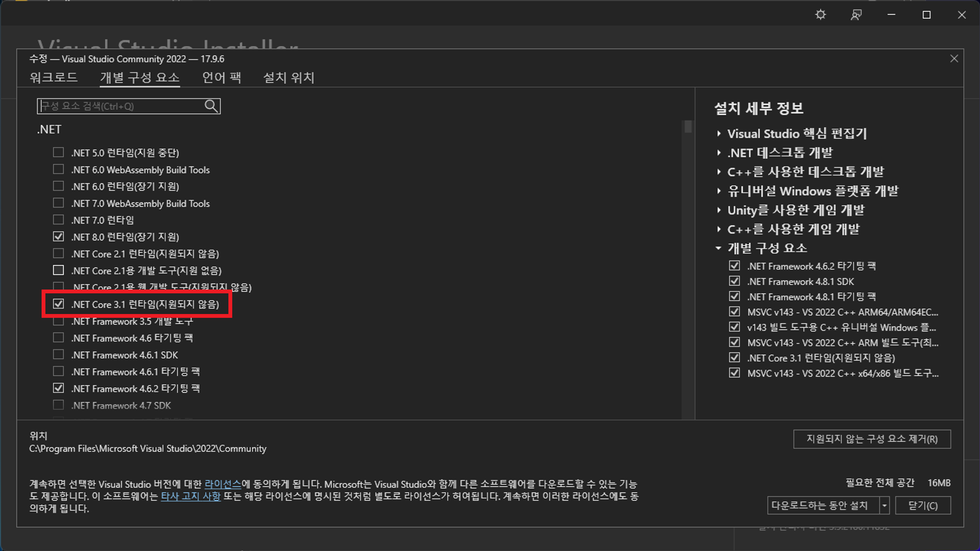Click the search magnifier icon
The width and height of the screenshot is (980, 551).
pos(211,106)
